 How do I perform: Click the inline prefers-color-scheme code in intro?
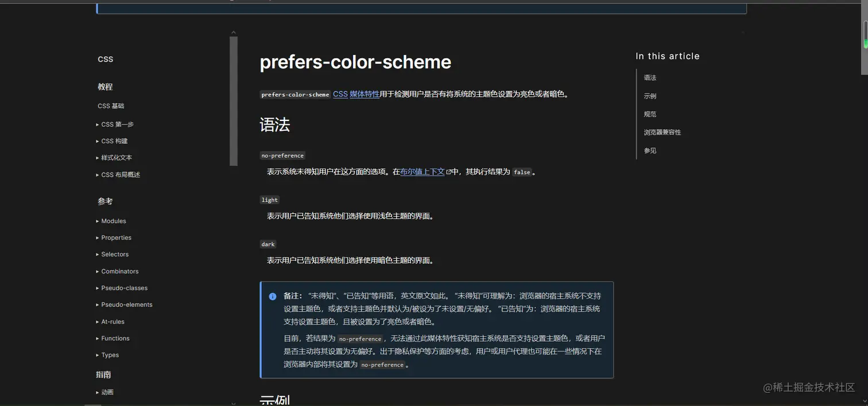(x=296, y=95)
